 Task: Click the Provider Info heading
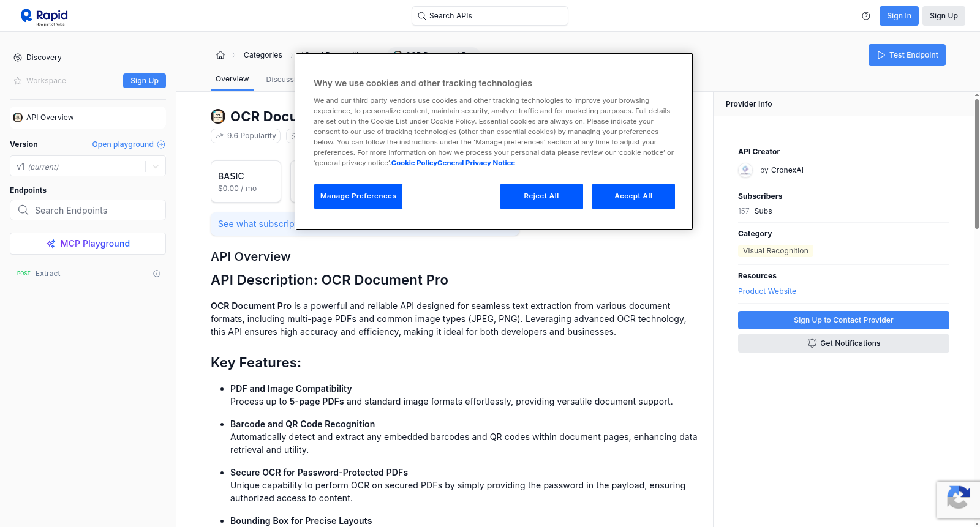click(x=748, y=104)
